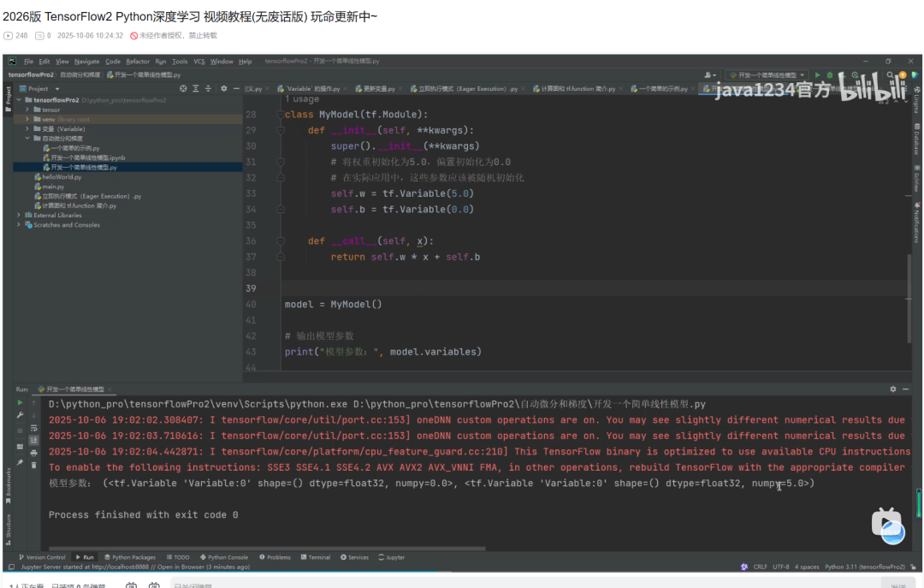This screenshot has width=924, height=588.
Task: Open the Terminal tool window tab
Action: click(315, 557)
